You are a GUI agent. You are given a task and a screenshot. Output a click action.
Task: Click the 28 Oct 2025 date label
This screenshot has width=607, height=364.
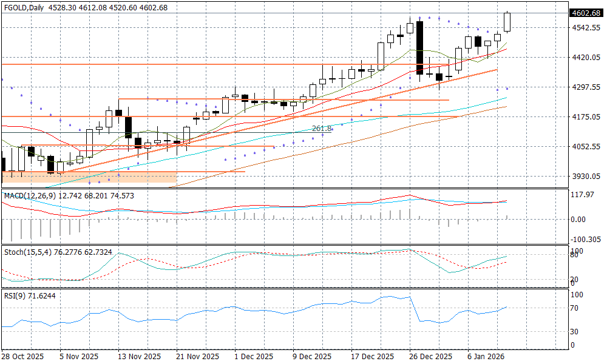tap(24, 356)
